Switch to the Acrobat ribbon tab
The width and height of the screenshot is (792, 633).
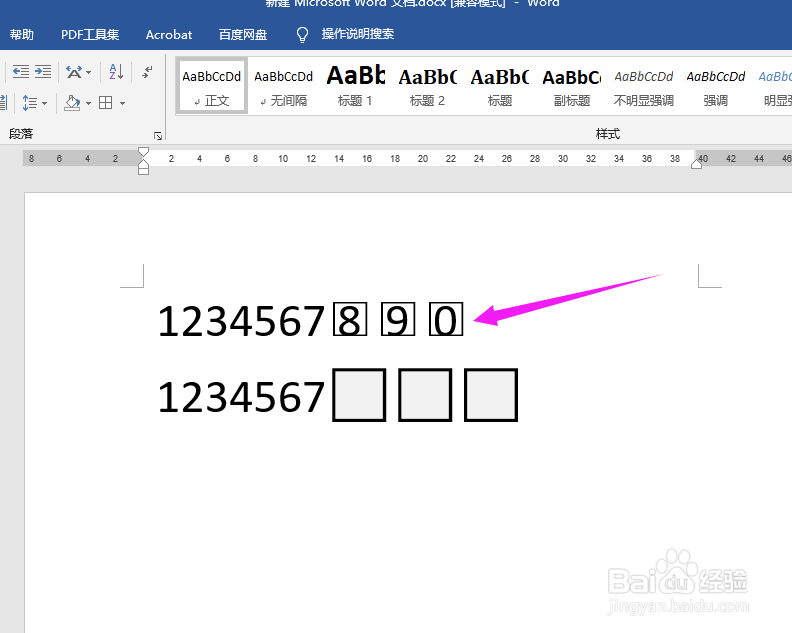tap(169, 34)
